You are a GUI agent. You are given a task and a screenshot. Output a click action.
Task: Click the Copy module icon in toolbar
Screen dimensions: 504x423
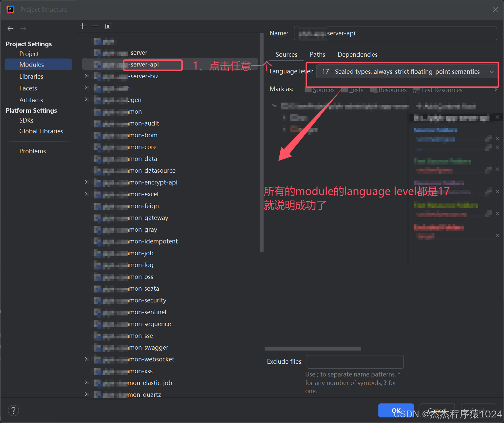(x=108, y=26)
